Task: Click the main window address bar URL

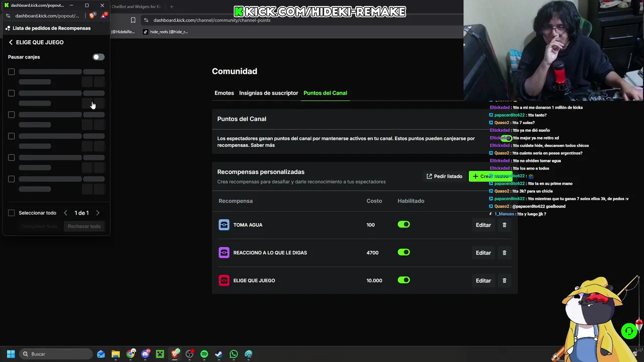Action: click(x=212, y=20)
